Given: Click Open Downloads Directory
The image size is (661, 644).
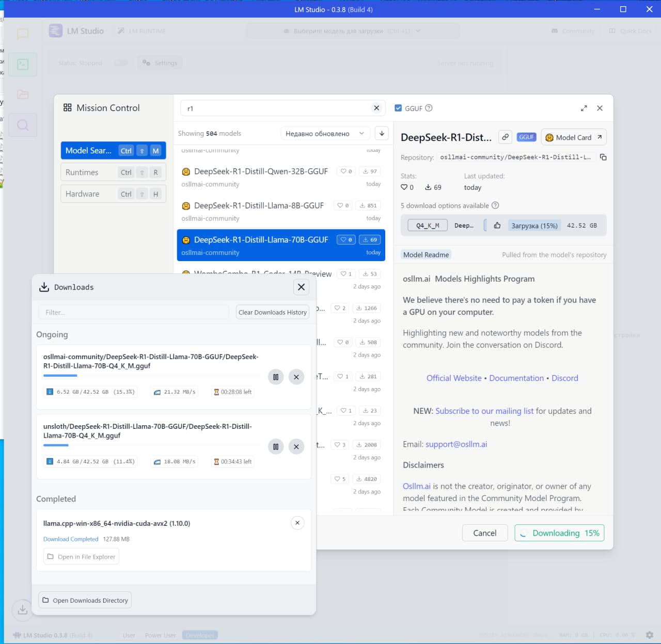Looking at the screenshot, I should pyautogui.click(x=85, y=600).
